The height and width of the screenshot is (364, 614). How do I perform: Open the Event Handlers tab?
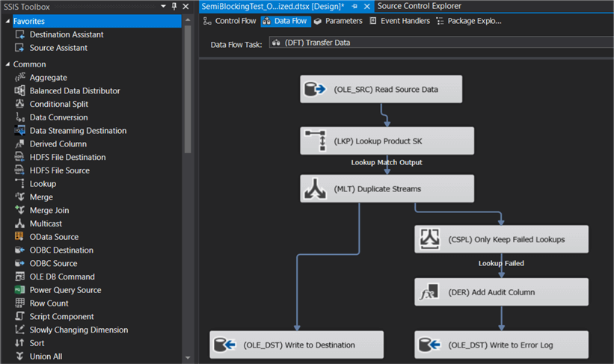click(400, 21)
